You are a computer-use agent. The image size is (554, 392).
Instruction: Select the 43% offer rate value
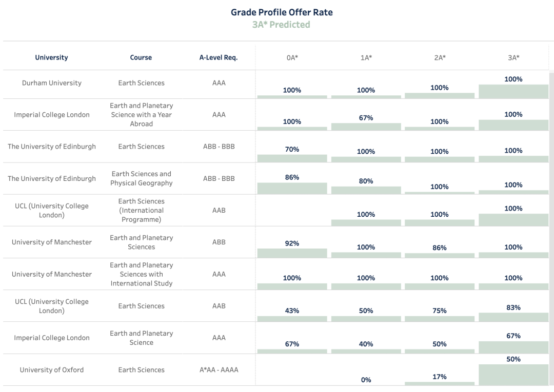pos(292,311)
